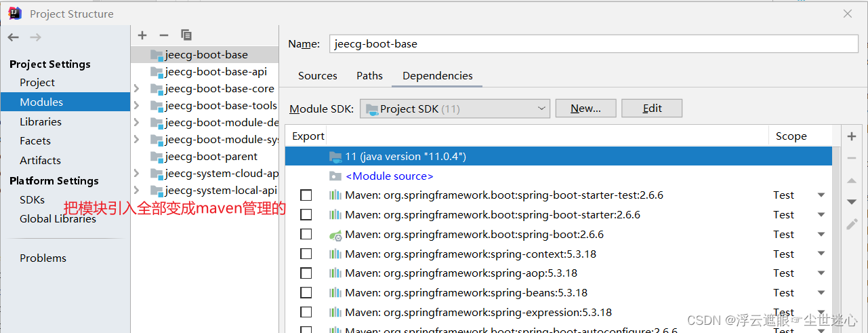Switch to the Dependencies tab
This screenshot has width=868, height=333.
437,76
